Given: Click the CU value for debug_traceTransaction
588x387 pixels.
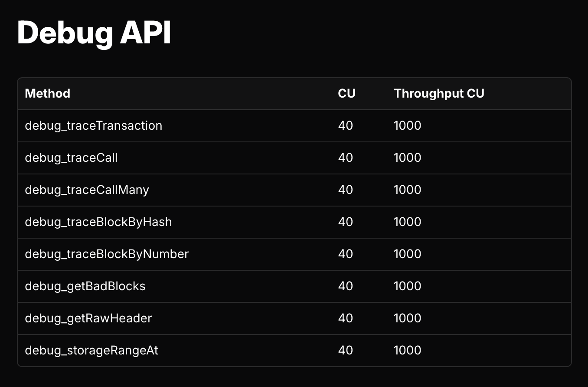Looking at the screenshot, I should pos(346,126).
